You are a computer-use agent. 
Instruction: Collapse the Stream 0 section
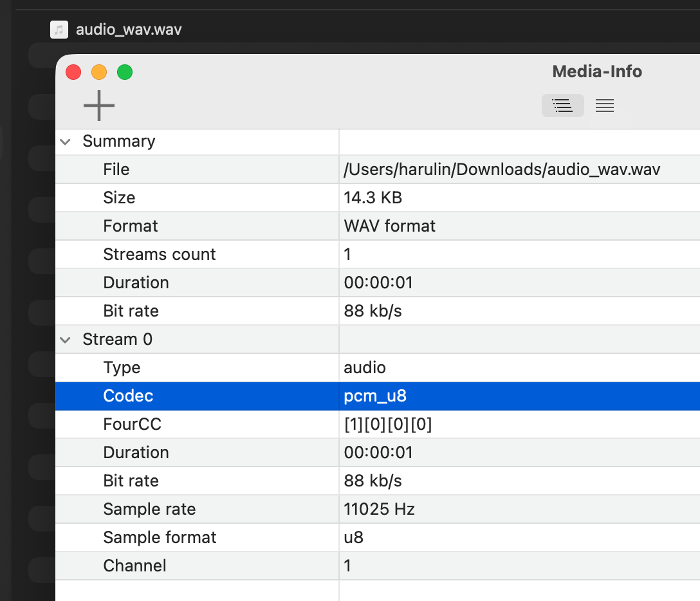point(66,340)
